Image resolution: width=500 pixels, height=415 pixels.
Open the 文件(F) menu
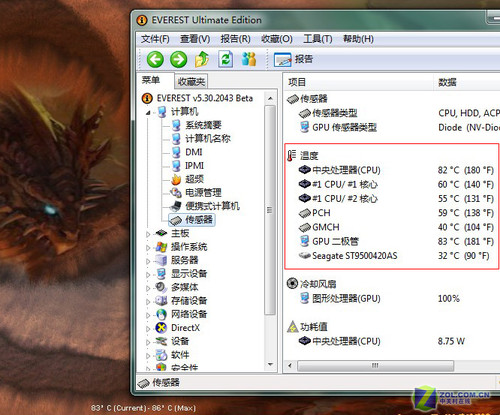155,39
